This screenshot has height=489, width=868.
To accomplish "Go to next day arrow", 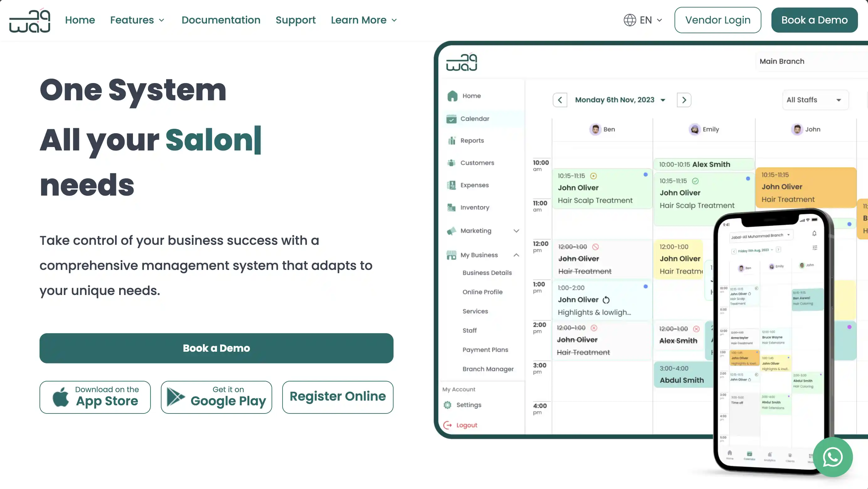I will (684, 100).
